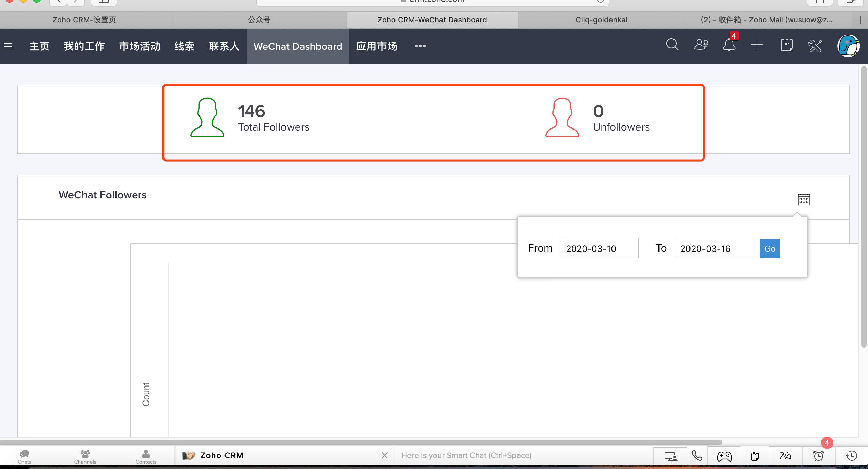
Task: Open Chats in the bottom bar
Action: 25,456
